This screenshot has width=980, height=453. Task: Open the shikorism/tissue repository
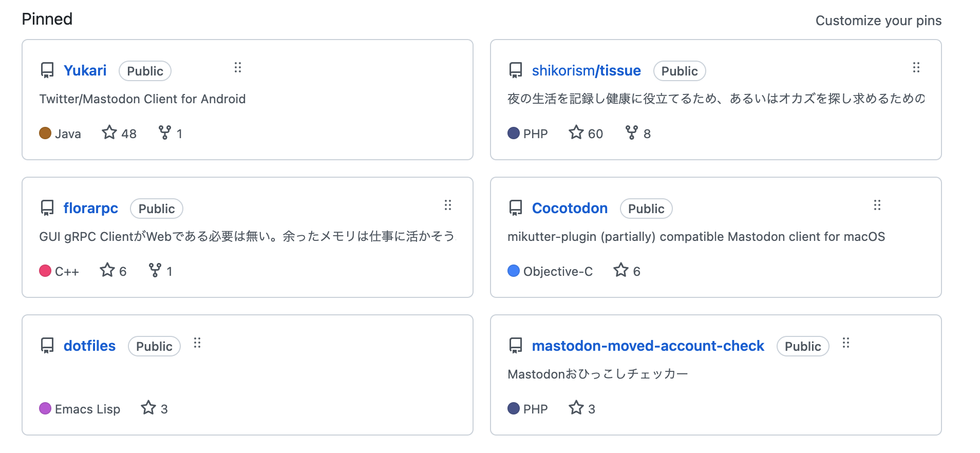pyautogui.click(x=586, y=70)
